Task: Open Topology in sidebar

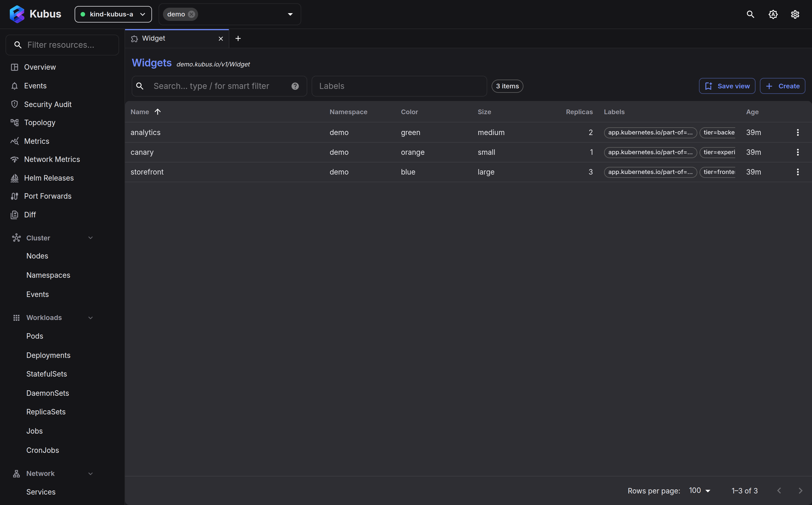Action: tap(63, 123)
